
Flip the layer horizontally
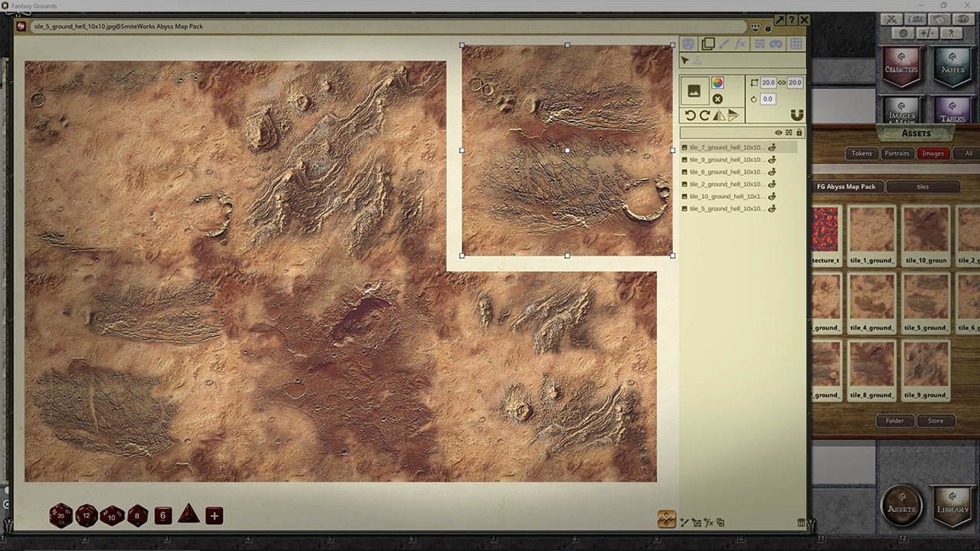(719, 116)
